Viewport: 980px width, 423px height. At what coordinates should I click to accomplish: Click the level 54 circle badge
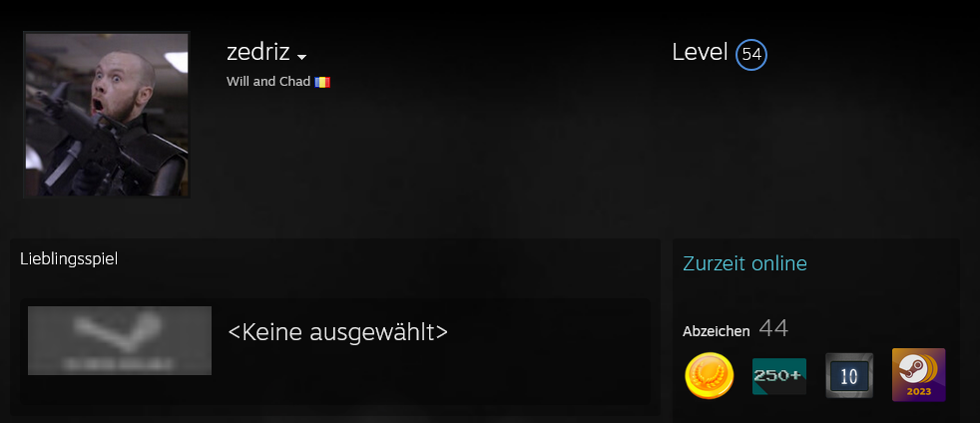tap(751, 54)
